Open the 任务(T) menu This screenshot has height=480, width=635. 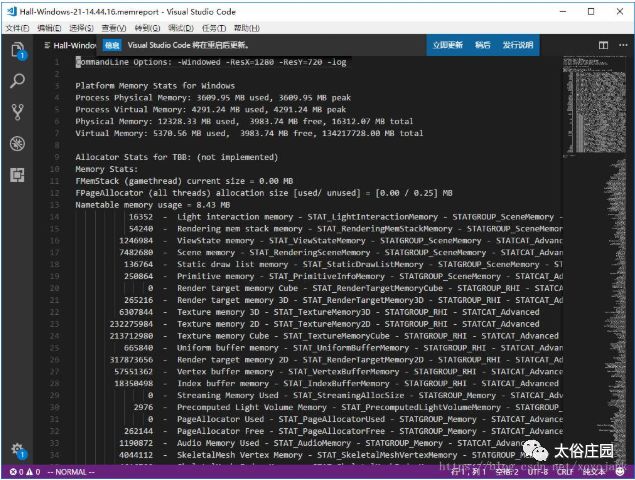click(214, 28)
